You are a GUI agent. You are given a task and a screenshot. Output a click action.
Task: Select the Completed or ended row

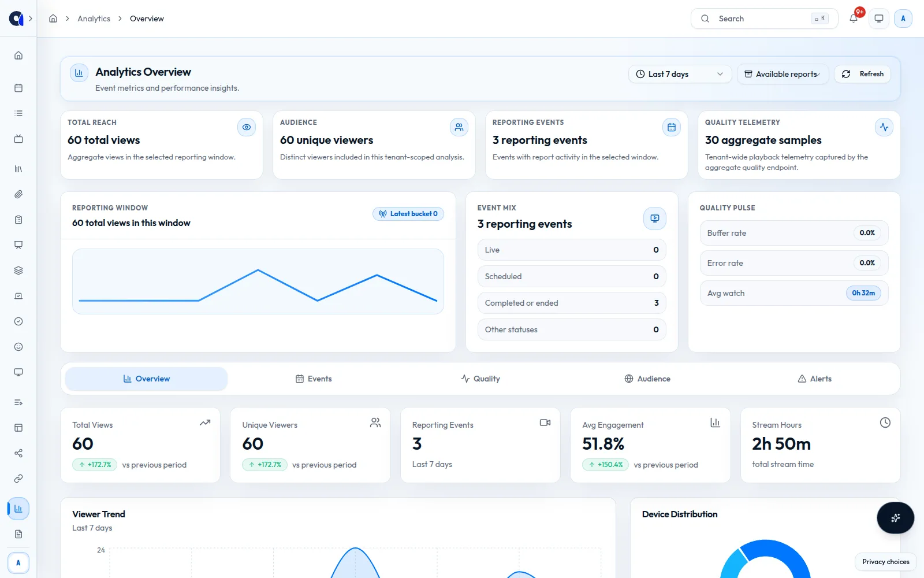point(572,303)
